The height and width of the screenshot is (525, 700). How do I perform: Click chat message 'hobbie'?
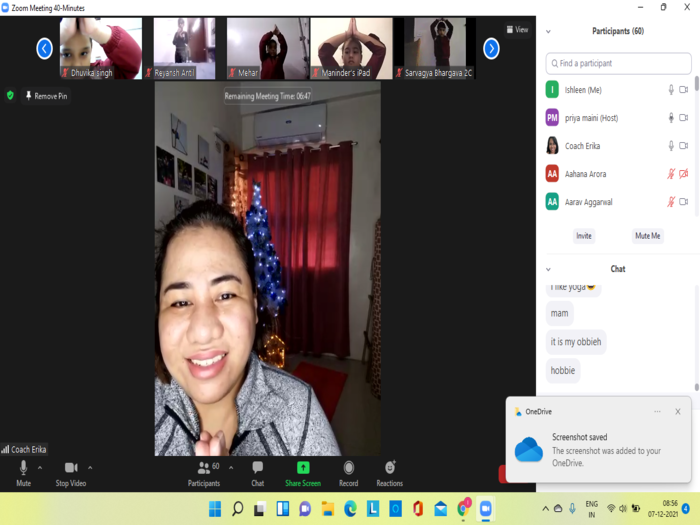(x=563, y=371)
